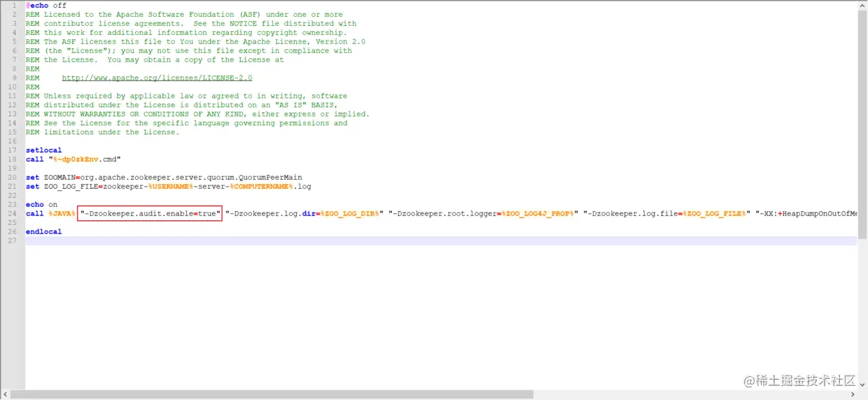Click the "-Dzookeeper.log.dir=%ZOO_LOG_DIR%" argument
868x400 pixels.
pyautogui.click(x=304, y=213)
